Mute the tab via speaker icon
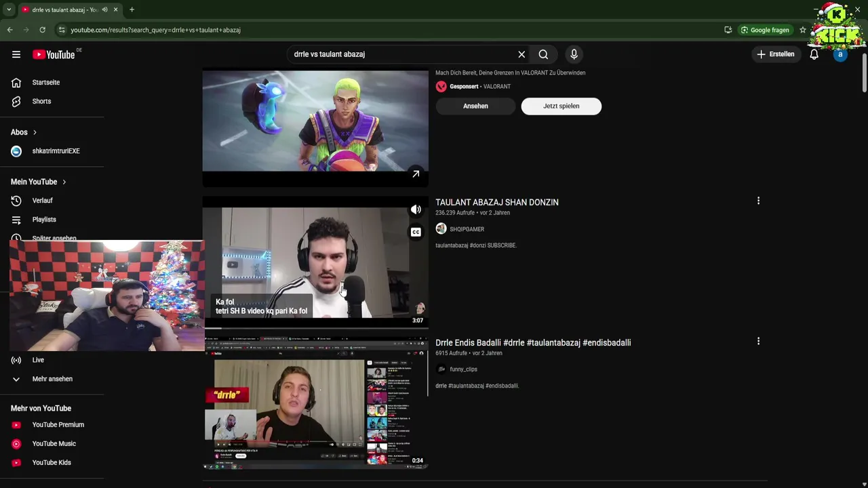Screen dimensions: 868x488 click(104, 9)
